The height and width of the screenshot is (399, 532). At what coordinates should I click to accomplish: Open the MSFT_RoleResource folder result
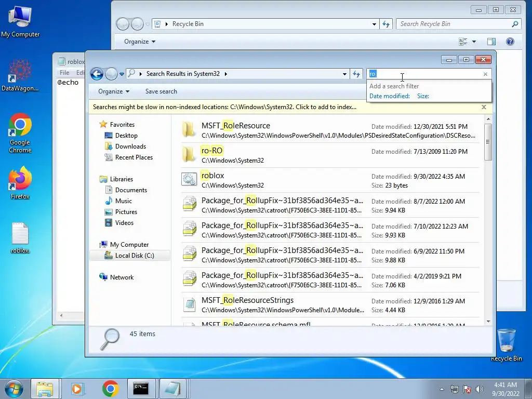point(330,130)
